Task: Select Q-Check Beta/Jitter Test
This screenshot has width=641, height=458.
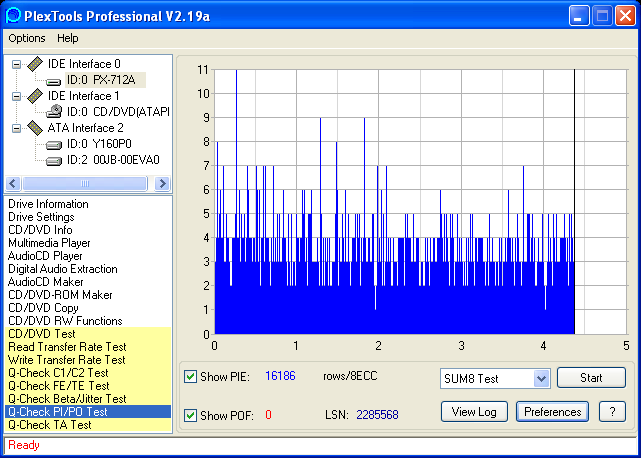Action: [88, 399]
